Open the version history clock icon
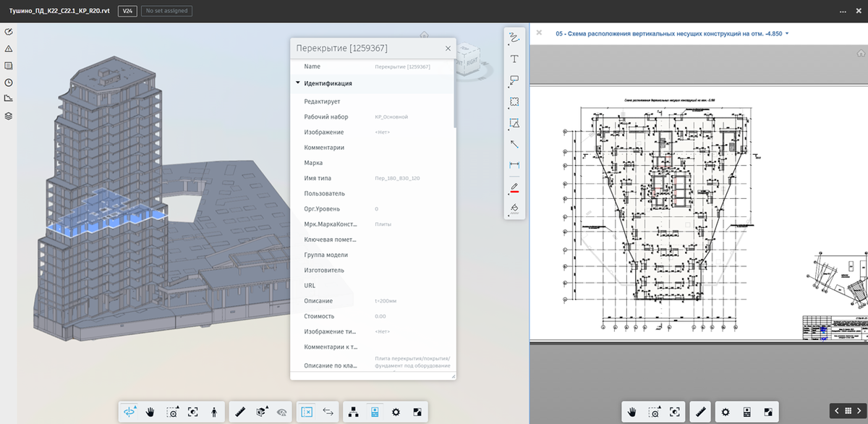868x424 pixels. click(9, 82)
